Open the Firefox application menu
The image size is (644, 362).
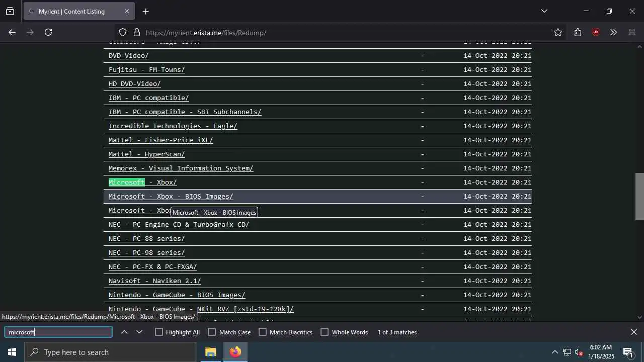point(632,32)
